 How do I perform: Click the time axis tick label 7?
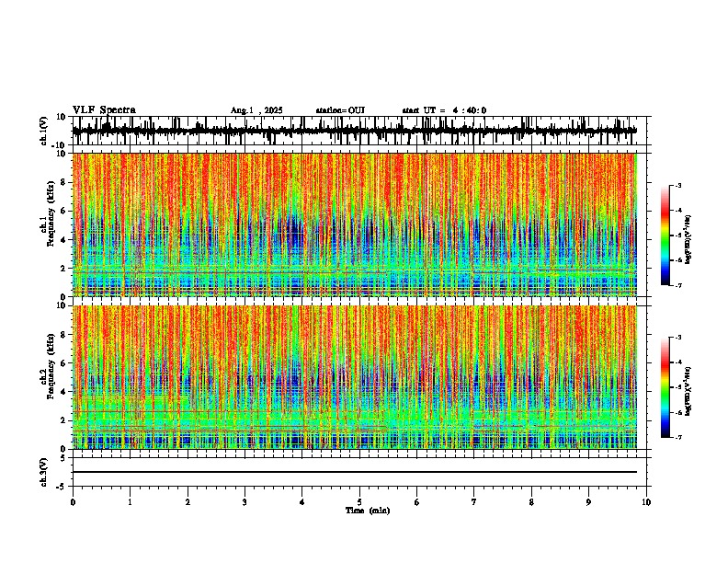pos(474,502)
